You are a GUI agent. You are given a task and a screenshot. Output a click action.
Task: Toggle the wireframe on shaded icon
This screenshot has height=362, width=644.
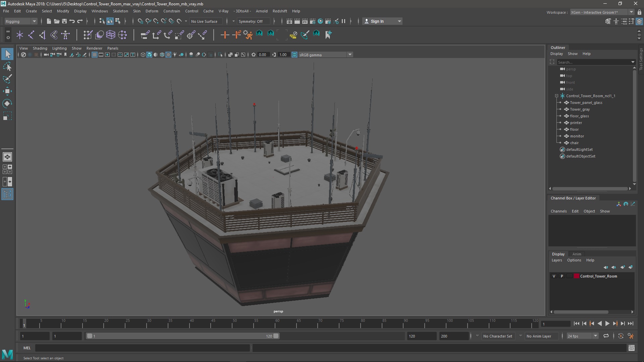click(162, 55)
